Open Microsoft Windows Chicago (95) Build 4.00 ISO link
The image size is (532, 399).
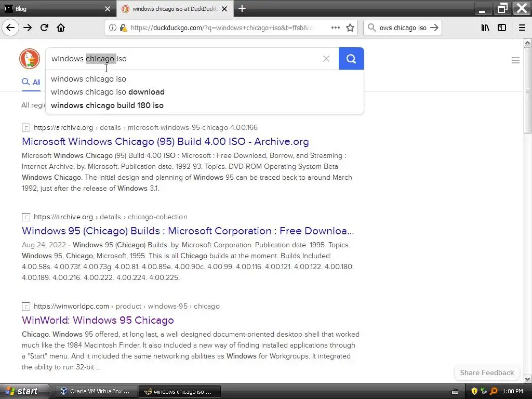click(x=165, y=141)
